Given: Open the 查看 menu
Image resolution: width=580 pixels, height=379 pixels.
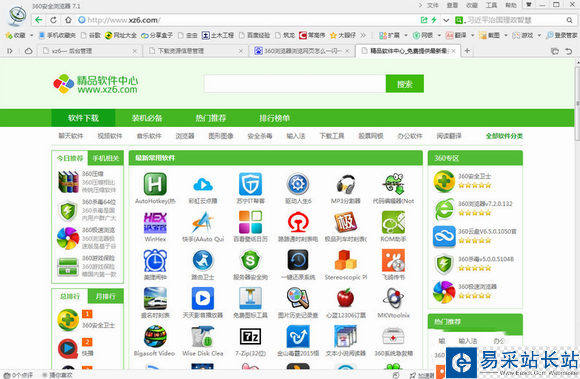Looking at the screenshot, I should coord(452,5).
